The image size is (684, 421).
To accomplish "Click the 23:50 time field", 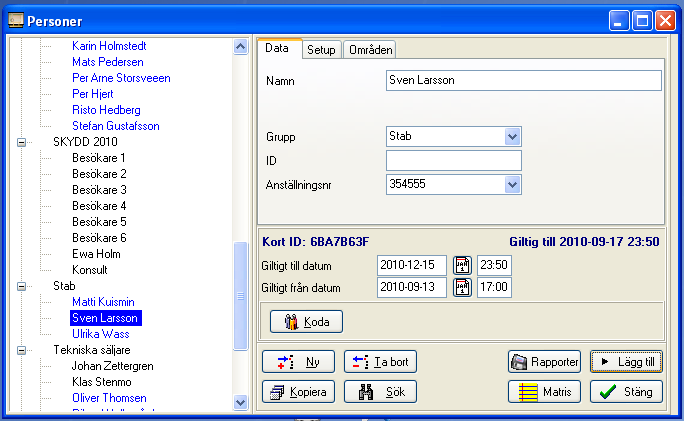I will [x=494, y=265].
